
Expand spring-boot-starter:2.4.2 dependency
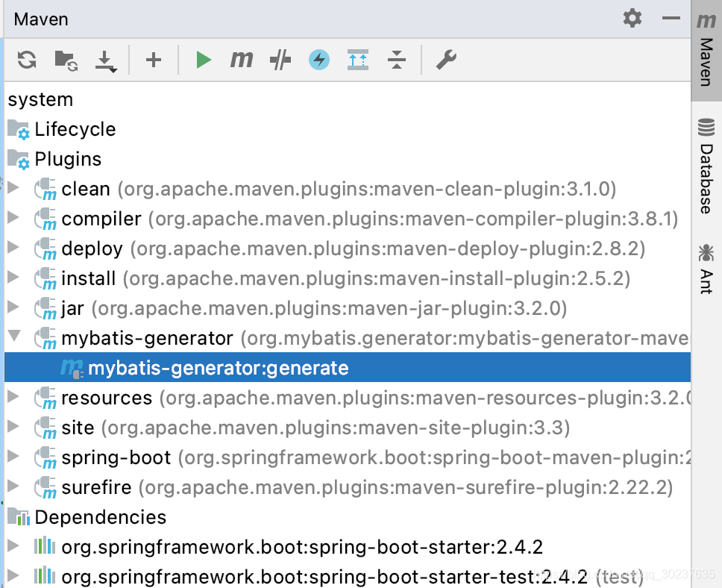click(14, 545)
